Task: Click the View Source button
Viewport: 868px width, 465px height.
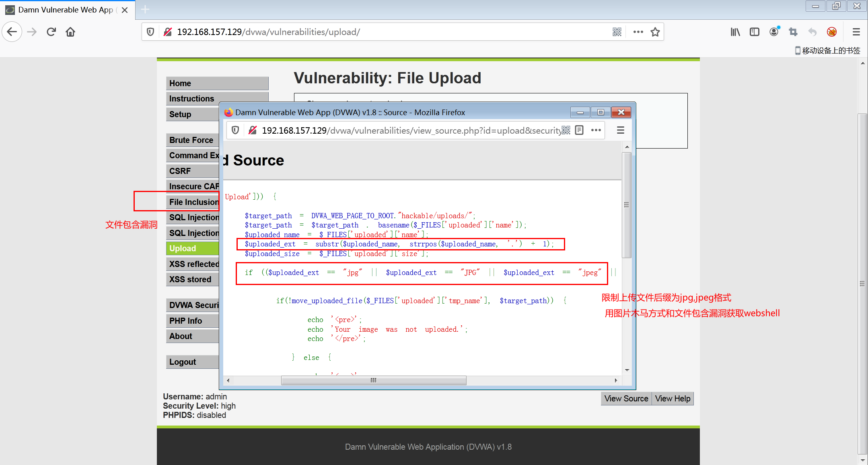Action: pos(626,399)
